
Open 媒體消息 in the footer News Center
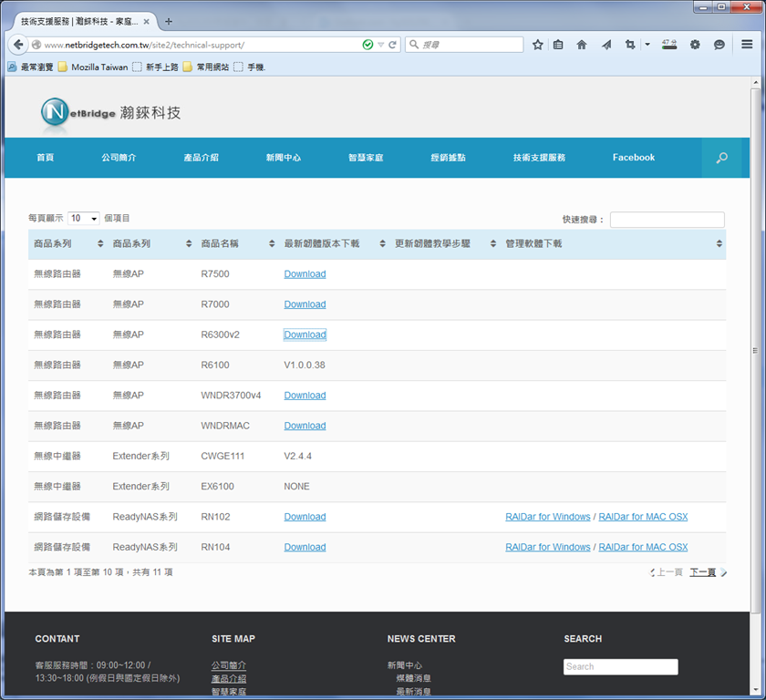pyautogui.click(x=413, y=678)
